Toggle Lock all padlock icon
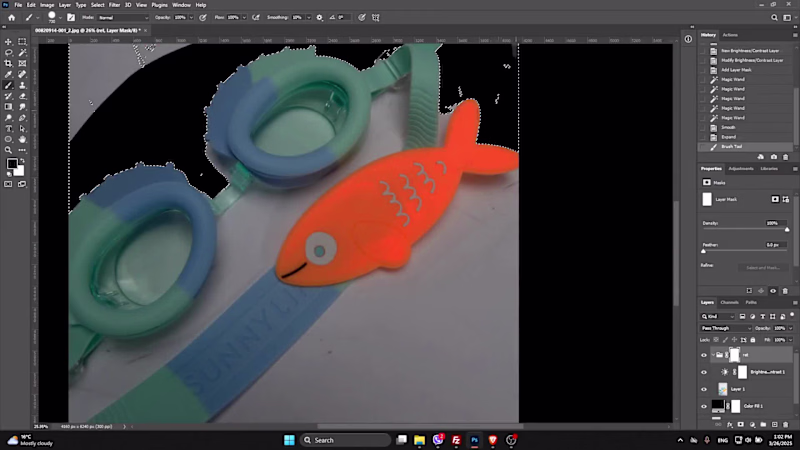The width and height of the screenshot is (800, 450). [x=753, y=340]
